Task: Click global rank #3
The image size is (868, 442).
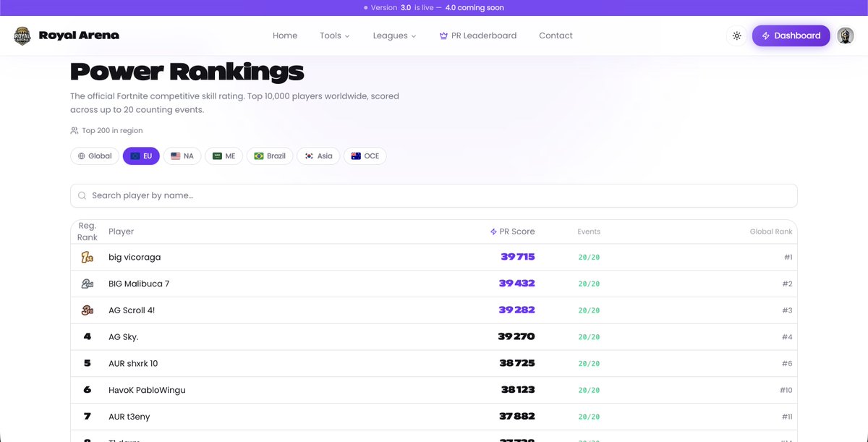Action: pos(787,310)
